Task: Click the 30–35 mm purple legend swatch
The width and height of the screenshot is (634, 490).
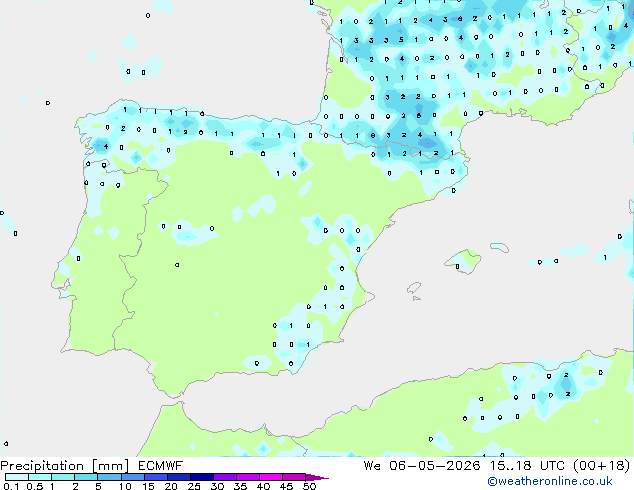Action: tap(224, 477)
